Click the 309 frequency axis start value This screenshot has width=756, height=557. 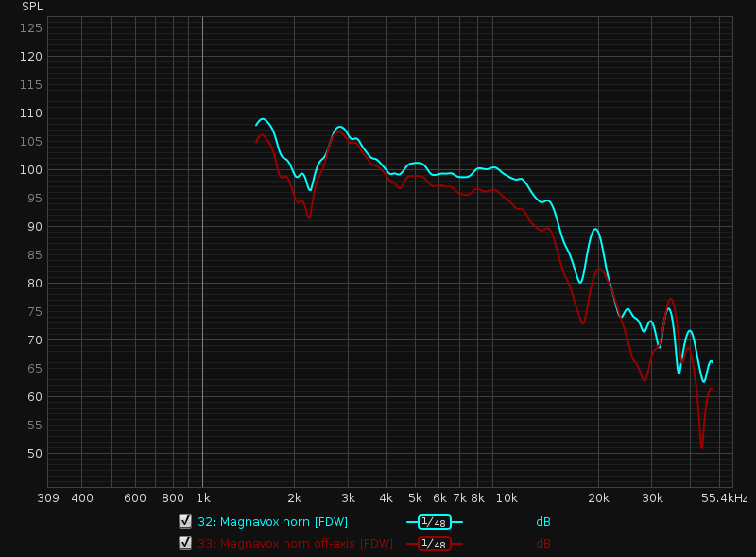pyautogui.click(x=48, y=498)
